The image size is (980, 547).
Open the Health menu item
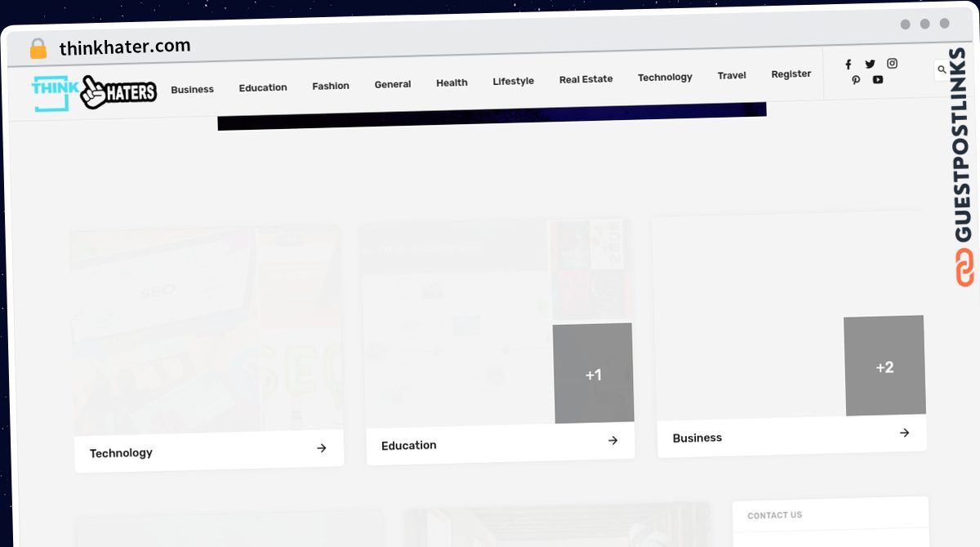coord(452,82)
